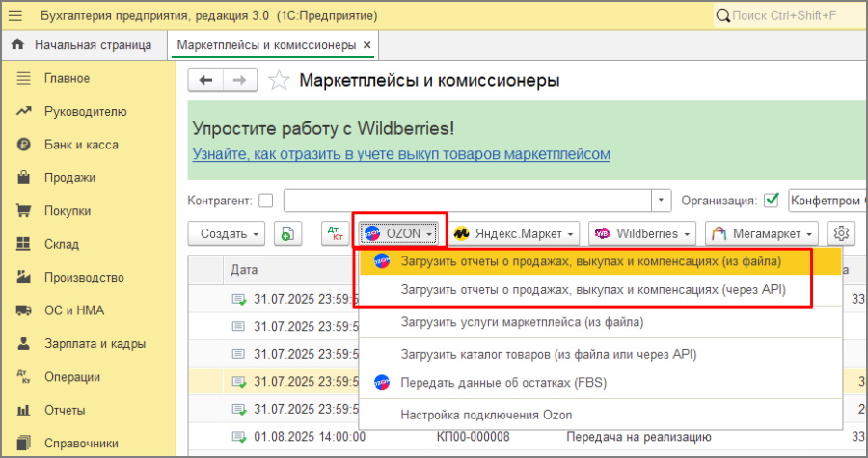Image resolution: width=868 pixels, height=458 pixels.
Task: Click the Руководителю chart icon
Action: 23,111
